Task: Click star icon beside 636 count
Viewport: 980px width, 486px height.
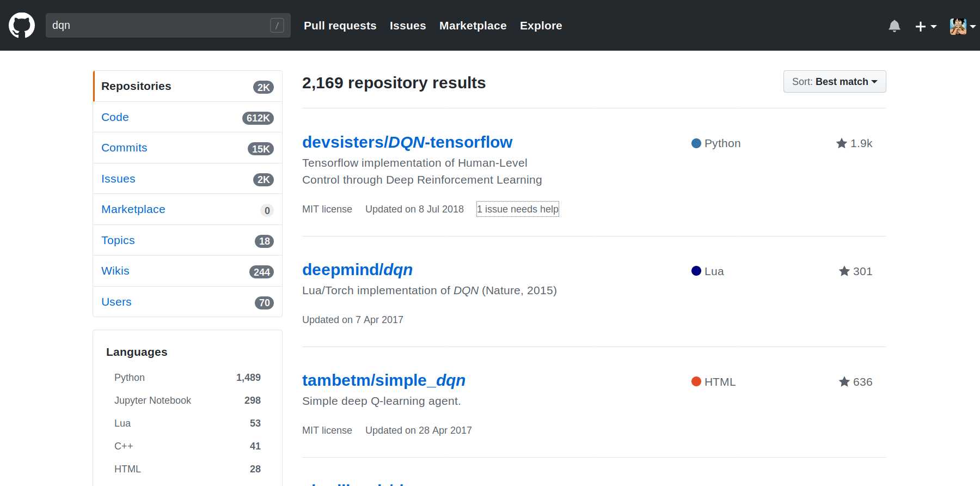Action: click(844, 382)
